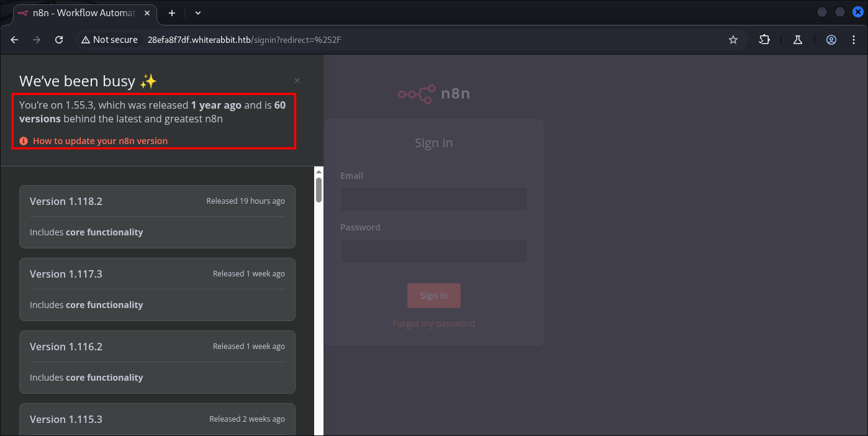Bookmark this page with the star icon
The width and height of the screenshot is (868, 436).
point(733,40)
